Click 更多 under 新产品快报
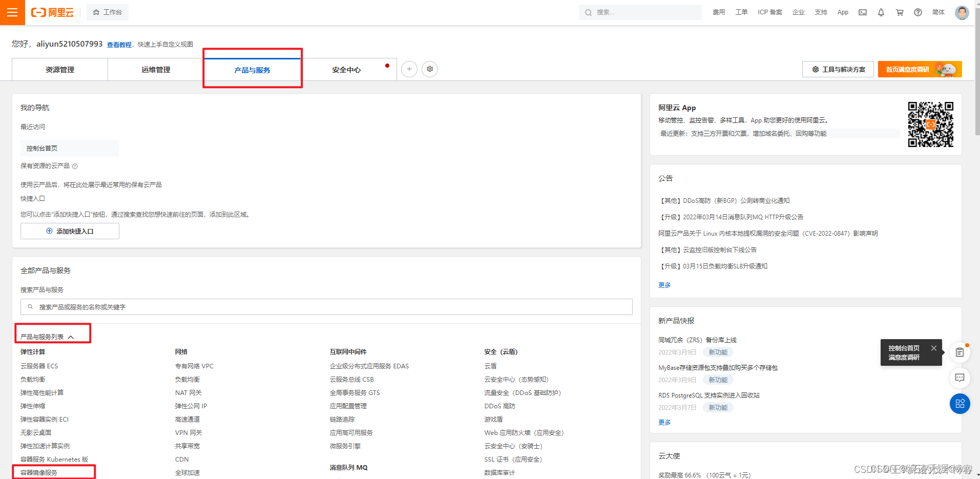Viewport: 980px width, 479px height. pyautogui.click(x=664, y=423)
